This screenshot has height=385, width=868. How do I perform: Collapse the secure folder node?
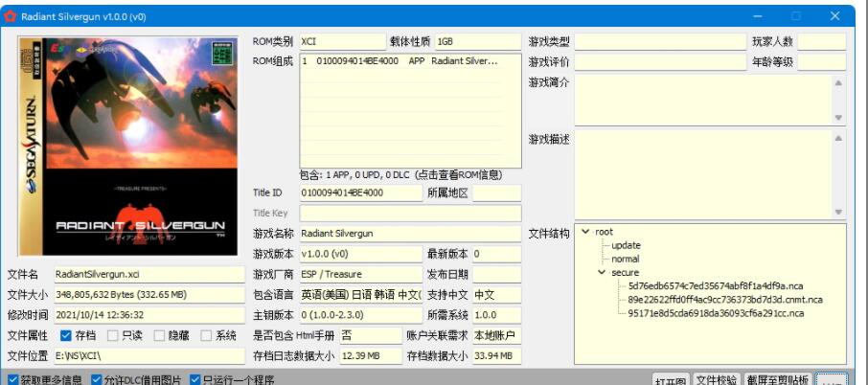[602, 272]
